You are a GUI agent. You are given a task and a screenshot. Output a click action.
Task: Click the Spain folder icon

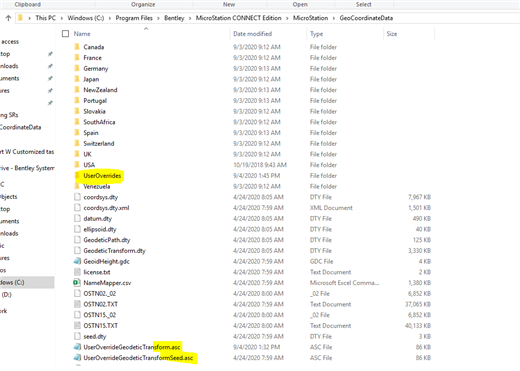(x=77, y=132)
